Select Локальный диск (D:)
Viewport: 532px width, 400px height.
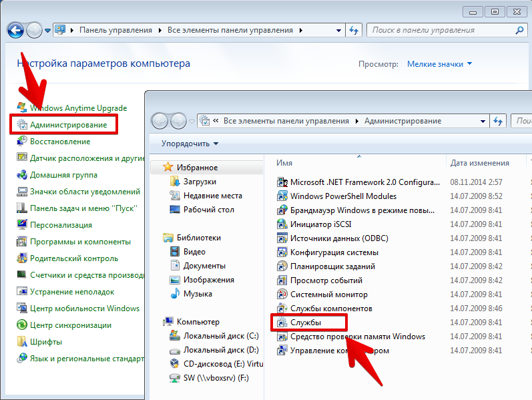[220, 350]
